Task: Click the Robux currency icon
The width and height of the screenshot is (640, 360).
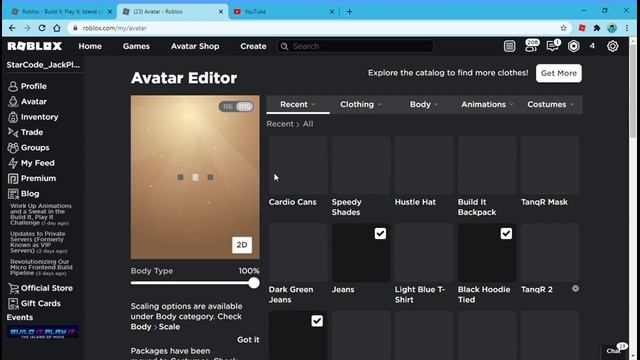Action: tap(573, 46)
